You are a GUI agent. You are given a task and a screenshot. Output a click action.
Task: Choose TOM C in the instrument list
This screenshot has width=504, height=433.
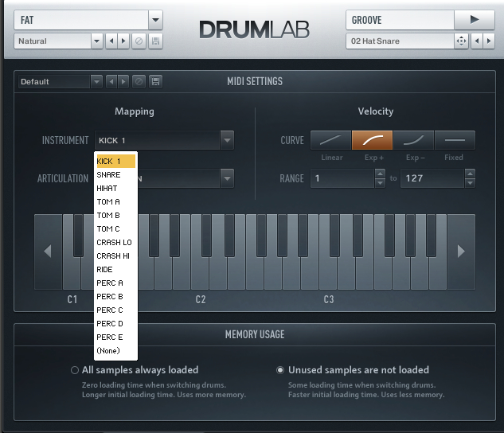(x=115, y=228)
